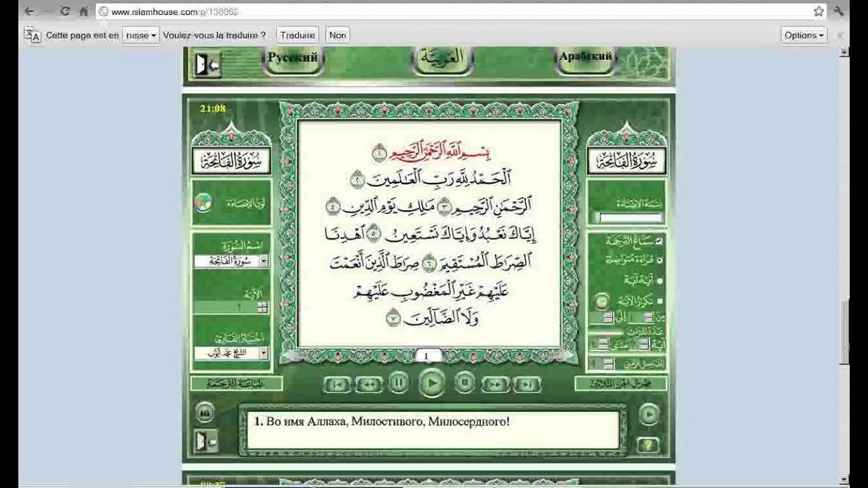
Task: Select the verse-by-verse radio option
Action: point(659,280)
